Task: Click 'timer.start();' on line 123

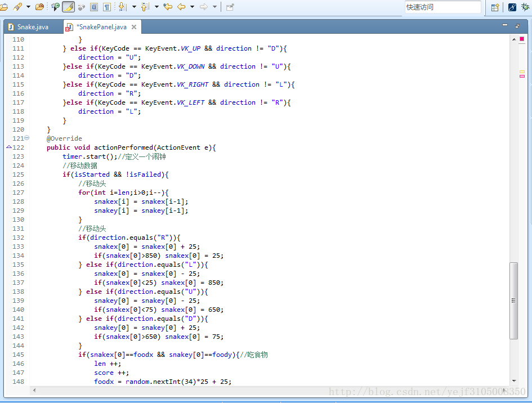Action: (90, 156)
